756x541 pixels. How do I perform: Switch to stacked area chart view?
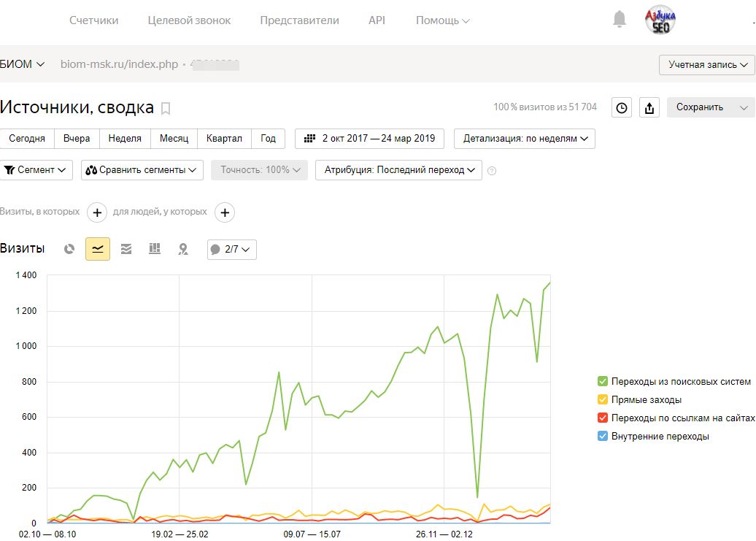pos(126,249)
